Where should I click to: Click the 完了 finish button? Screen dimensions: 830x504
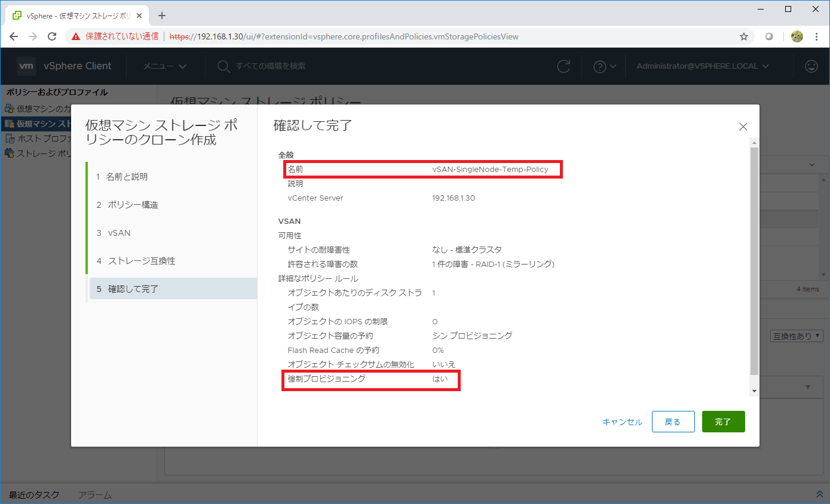pos(723,422)
